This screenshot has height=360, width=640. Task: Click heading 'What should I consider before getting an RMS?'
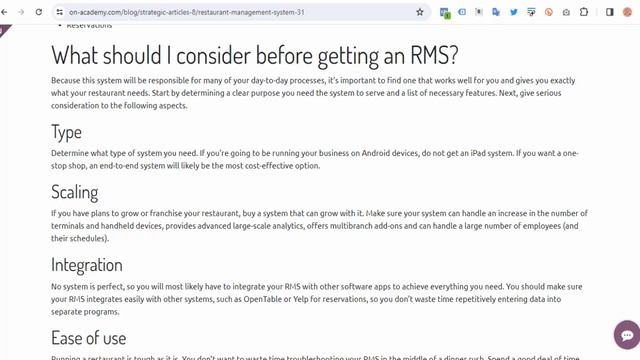[255, 55]
